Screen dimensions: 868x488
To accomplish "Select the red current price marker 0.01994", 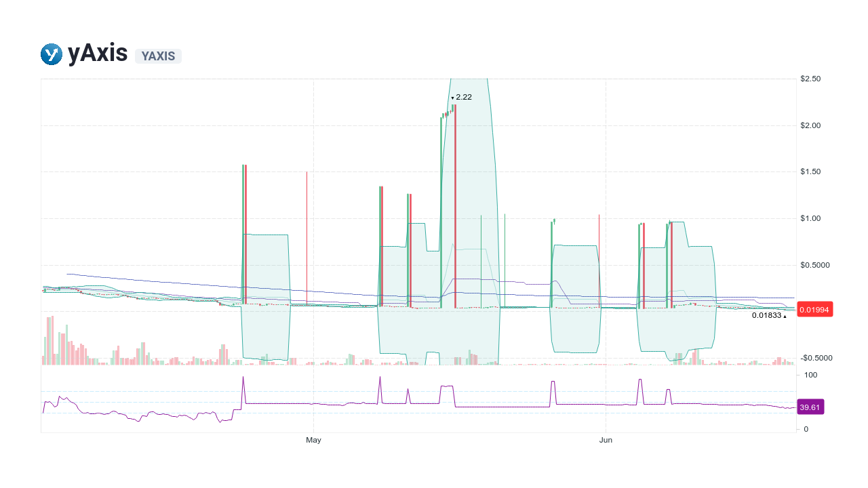I will click(814, 309).
